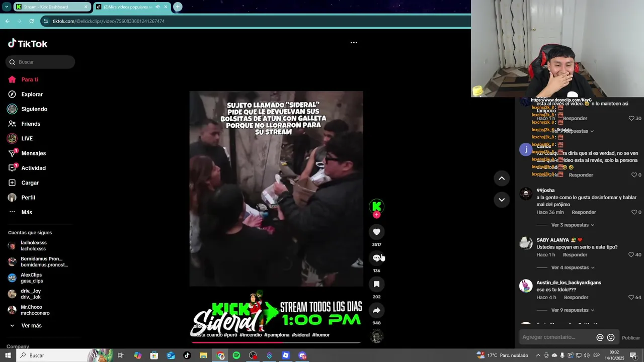The image size is (644, 362).
Task: Open File Explorer from the taskbar
Action: click(203, 355)
